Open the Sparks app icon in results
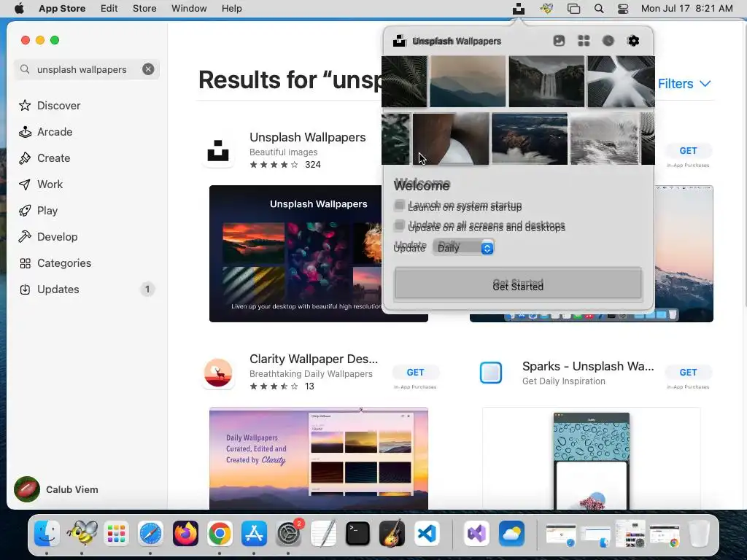Screen dimensions: 747x560 pyautogui.click(x=491, y=373)
